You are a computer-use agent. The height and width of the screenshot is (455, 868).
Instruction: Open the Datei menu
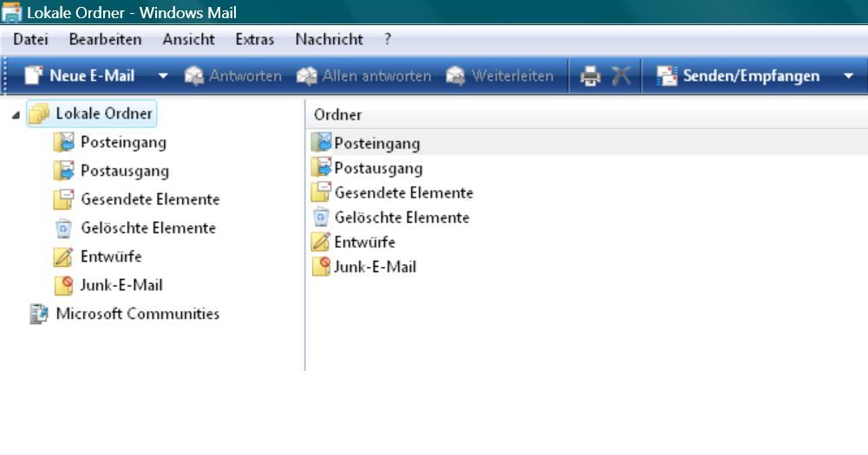coord(30,39)
